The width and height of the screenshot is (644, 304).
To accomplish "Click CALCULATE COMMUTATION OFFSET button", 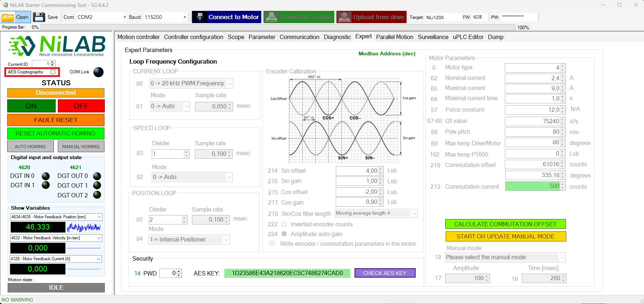I will pos(505,224).
